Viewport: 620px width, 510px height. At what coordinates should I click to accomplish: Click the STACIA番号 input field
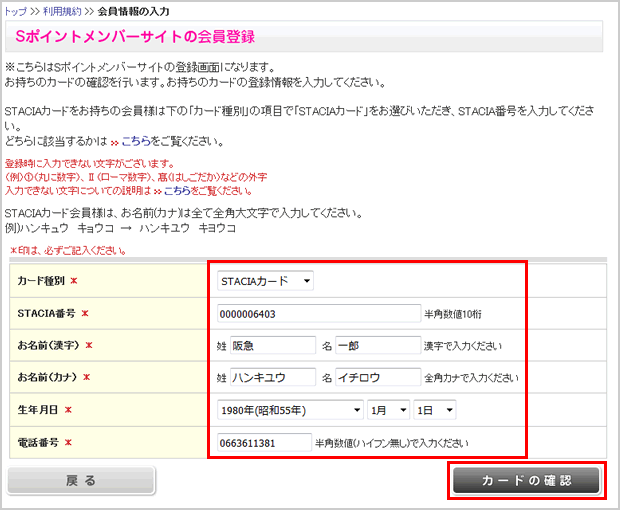coord(318,313)
